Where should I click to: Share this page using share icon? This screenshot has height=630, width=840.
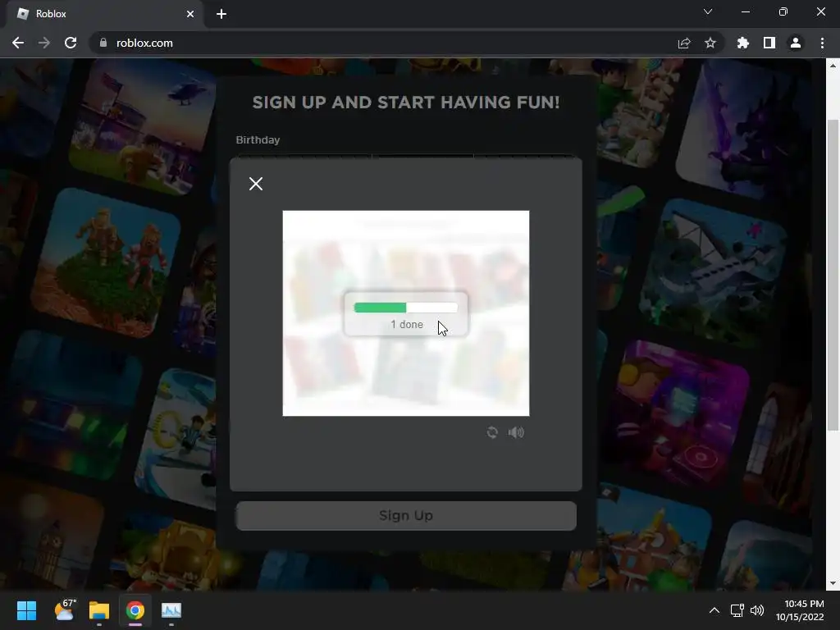pyautogui.click(x=684, y=43)
